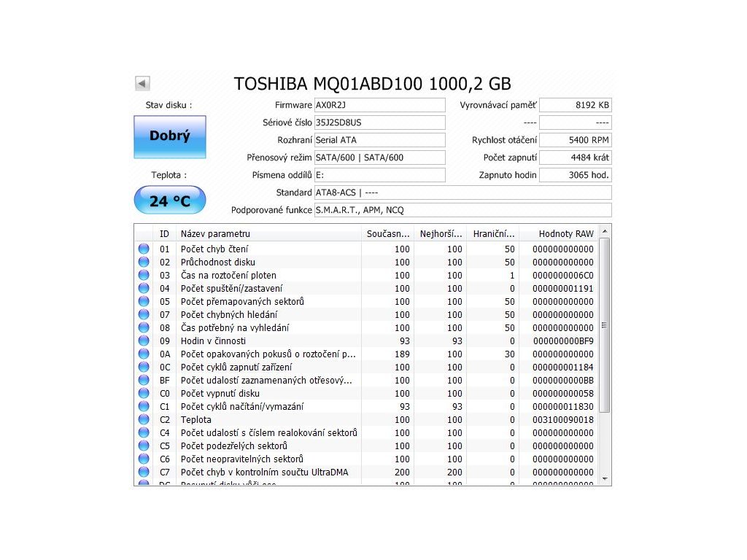Click the Současn... column header
This screenshot has width=747, height=560.
(388, 234)
